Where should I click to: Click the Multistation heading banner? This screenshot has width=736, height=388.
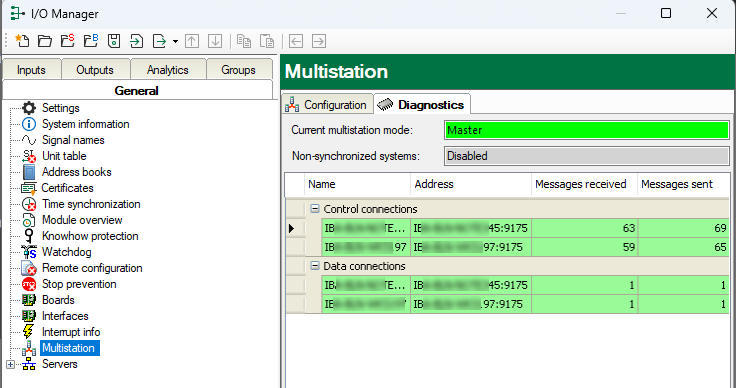click(508, 72)
